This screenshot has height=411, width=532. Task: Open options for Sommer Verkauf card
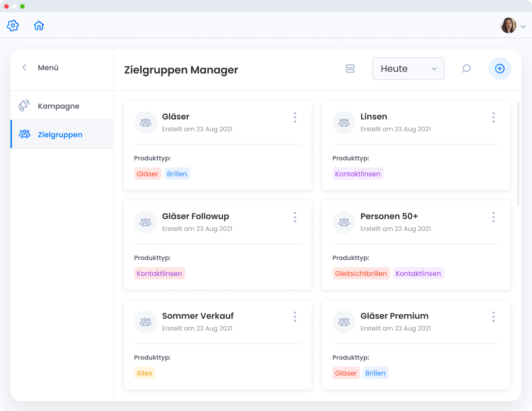pyautogui.click(x=295, y=317)
